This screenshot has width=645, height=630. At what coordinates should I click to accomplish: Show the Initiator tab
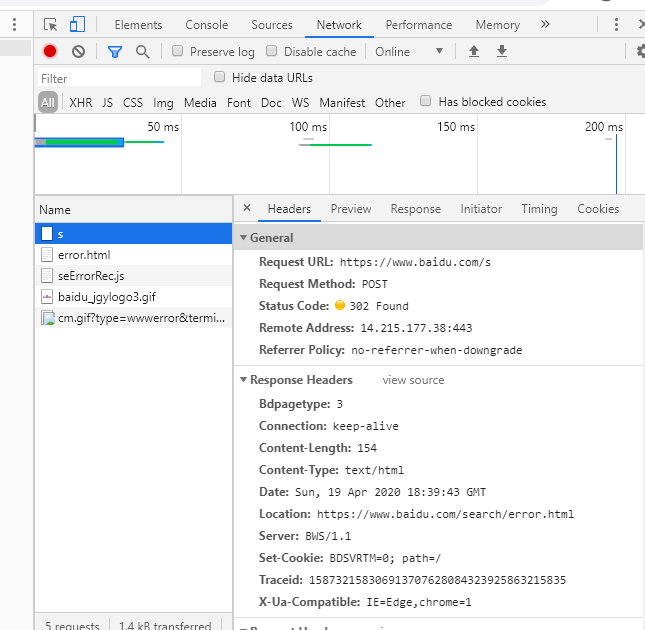tap(481, 209)
